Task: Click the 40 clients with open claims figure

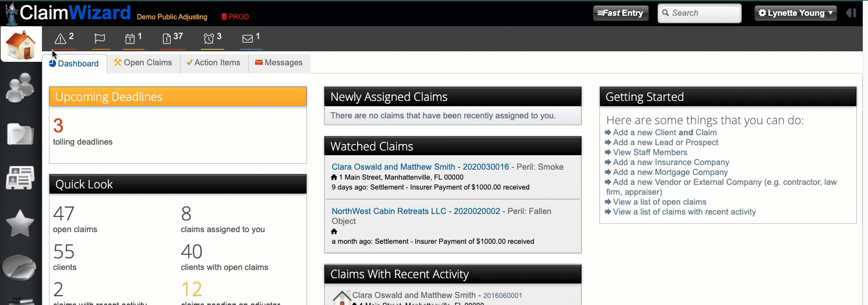Action: [x=192, y=251]
